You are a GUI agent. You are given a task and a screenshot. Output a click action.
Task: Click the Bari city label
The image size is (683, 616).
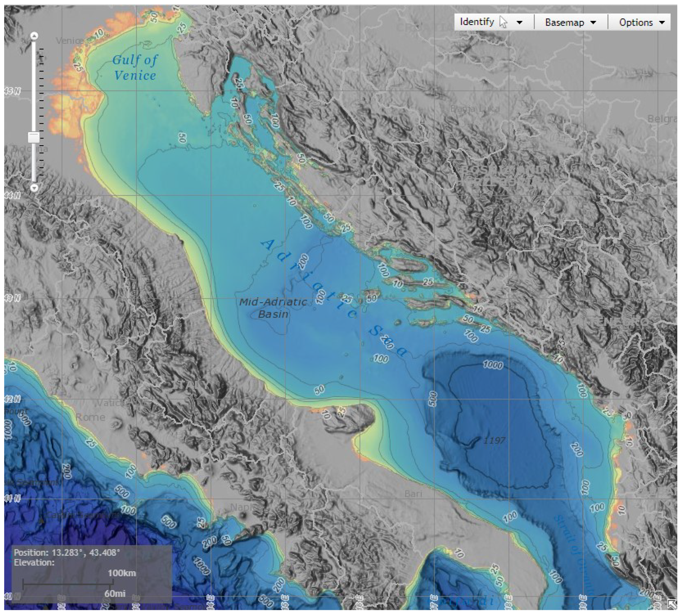pyautogui.click(x=413, y=494)
